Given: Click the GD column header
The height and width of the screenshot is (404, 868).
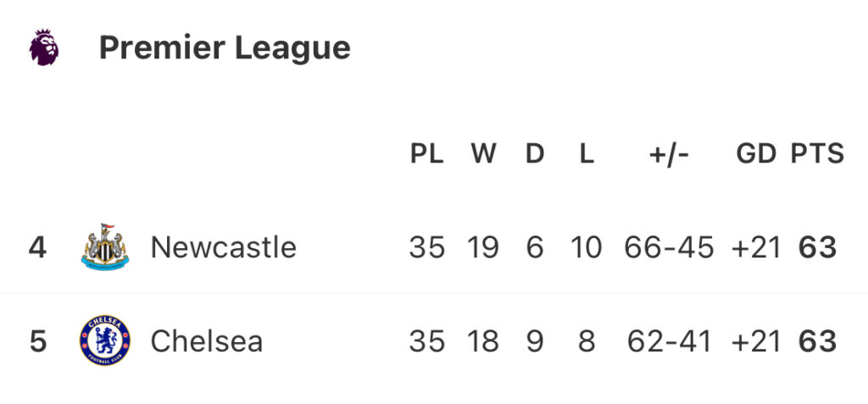Looking at the screenshot, I should [756, 153].
